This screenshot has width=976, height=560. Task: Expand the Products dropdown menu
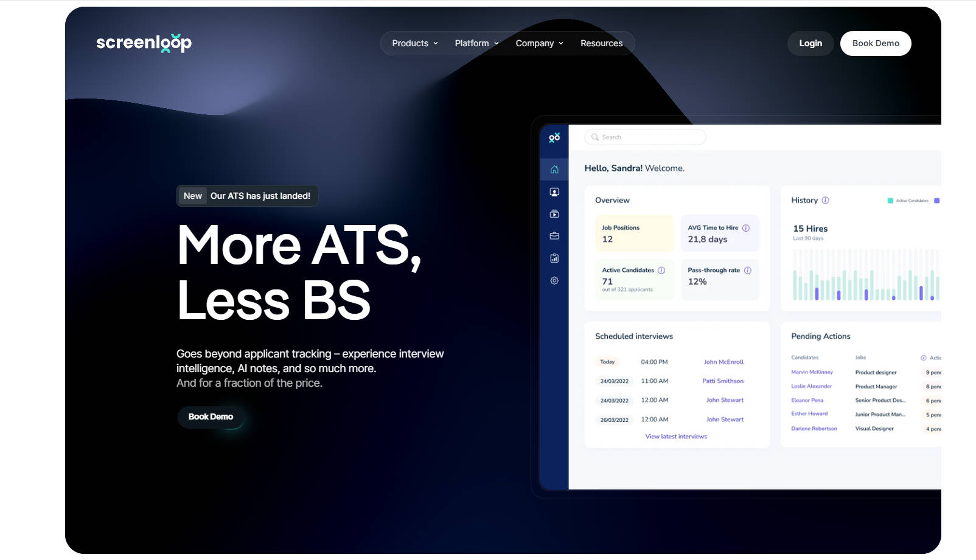tap(415, 43)
